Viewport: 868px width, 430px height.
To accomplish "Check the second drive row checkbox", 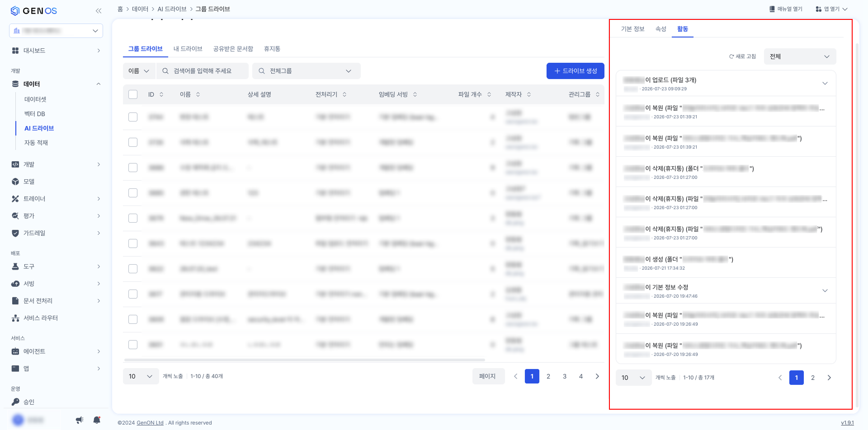I will pyautogui.click(x=133, y=142).
